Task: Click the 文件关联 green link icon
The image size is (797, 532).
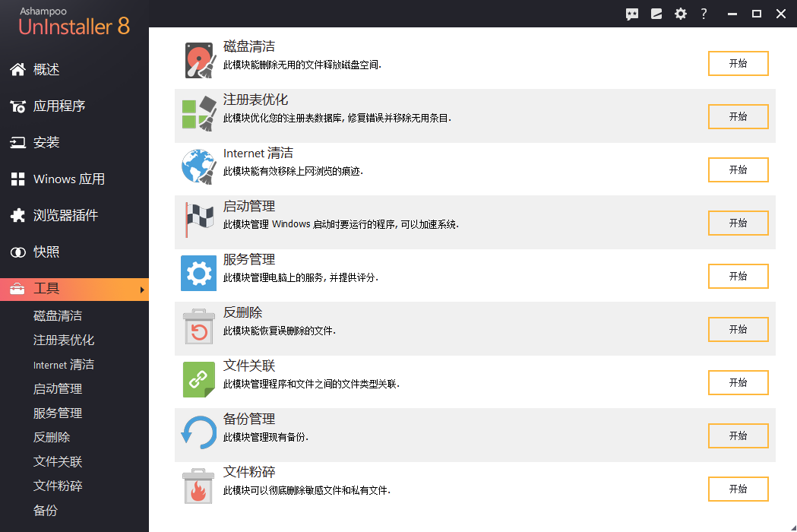Action: pos(199,379)
